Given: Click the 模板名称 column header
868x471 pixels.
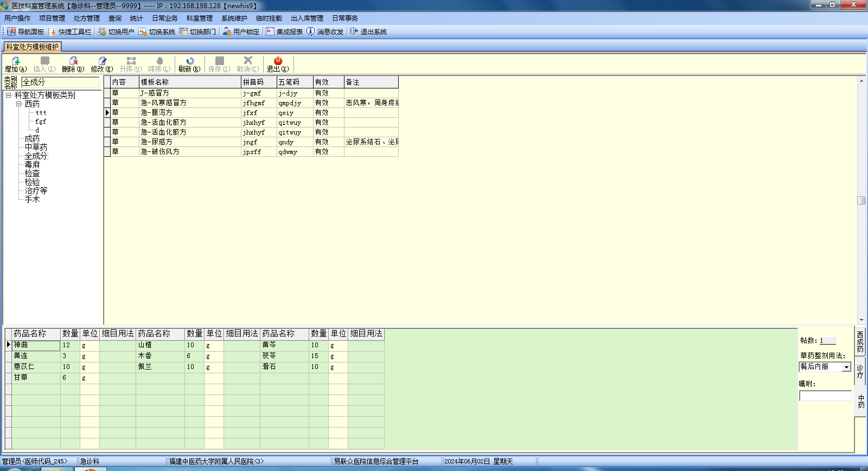Looking at the screenshot, I should pos(190,82).
